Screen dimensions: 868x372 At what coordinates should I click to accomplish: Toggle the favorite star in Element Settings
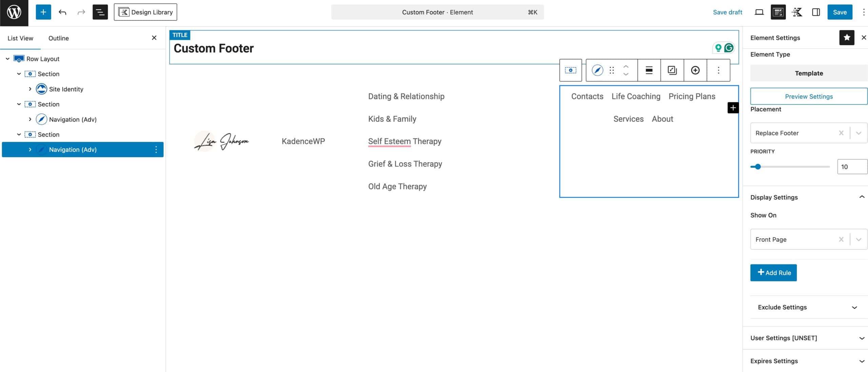pyautogui.click(x=847, y=37)
